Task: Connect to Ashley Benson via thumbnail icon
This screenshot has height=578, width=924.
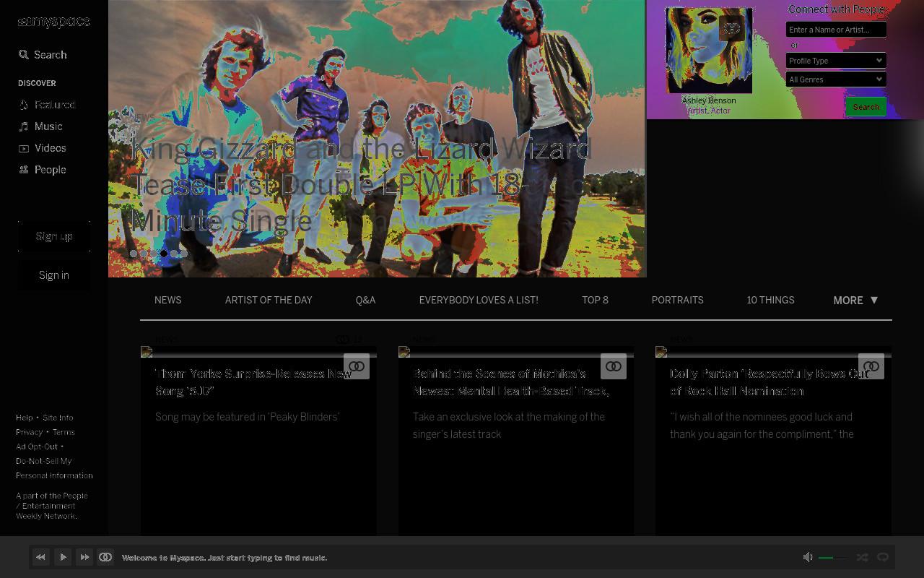Action: pyautogui.click(x=731, y=29)
